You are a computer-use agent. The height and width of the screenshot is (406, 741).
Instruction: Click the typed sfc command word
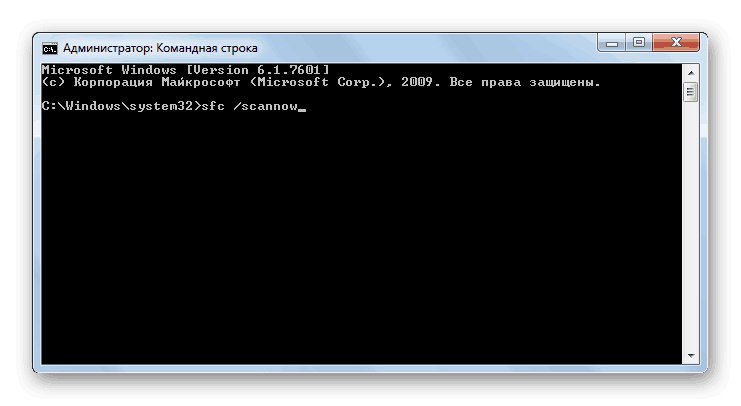tap(213, 106)
